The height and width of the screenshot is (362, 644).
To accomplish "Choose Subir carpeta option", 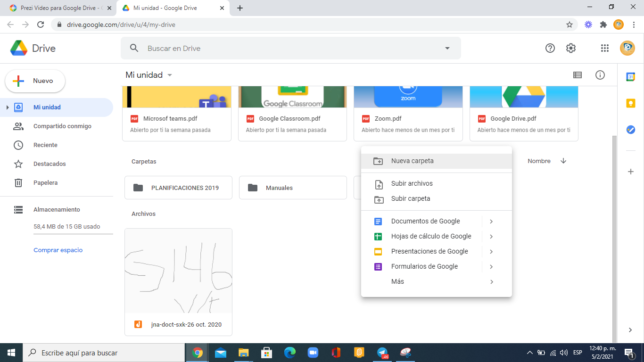I will 437,198.
